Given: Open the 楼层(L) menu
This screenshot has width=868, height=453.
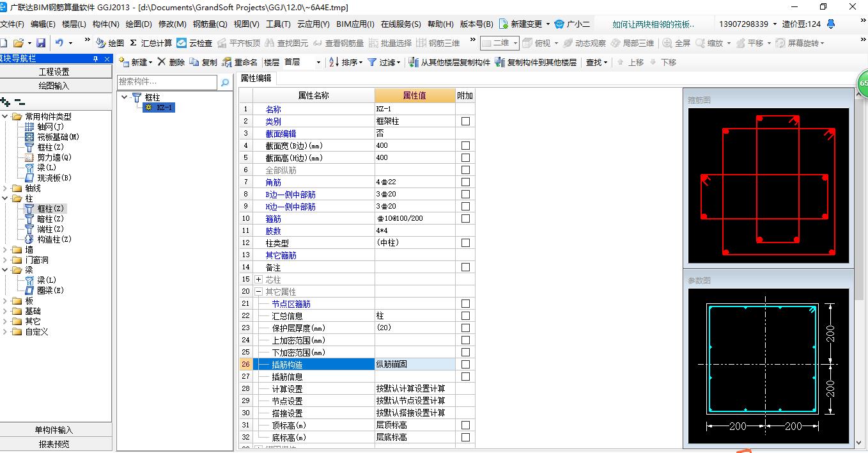Looking at the screenshot, I should point(74,24).
